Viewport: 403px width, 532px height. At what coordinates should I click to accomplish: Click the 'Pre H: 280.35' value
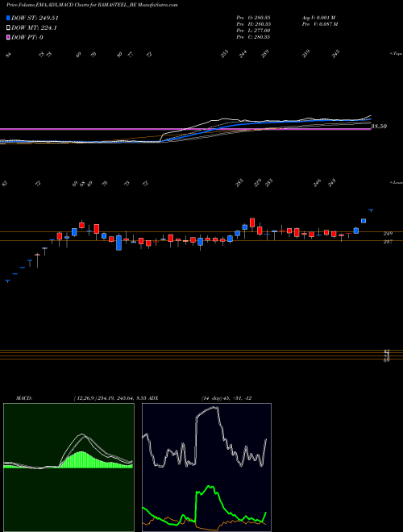tap(253, 24)
